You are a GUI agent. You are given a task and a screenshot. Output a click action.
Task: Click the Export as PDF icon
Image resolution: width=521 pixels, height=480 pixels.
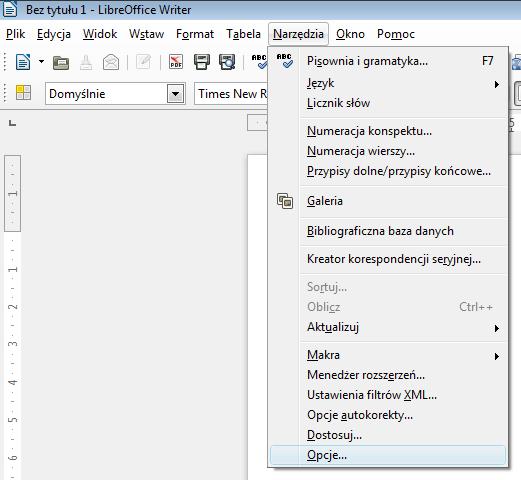(176, 62)
